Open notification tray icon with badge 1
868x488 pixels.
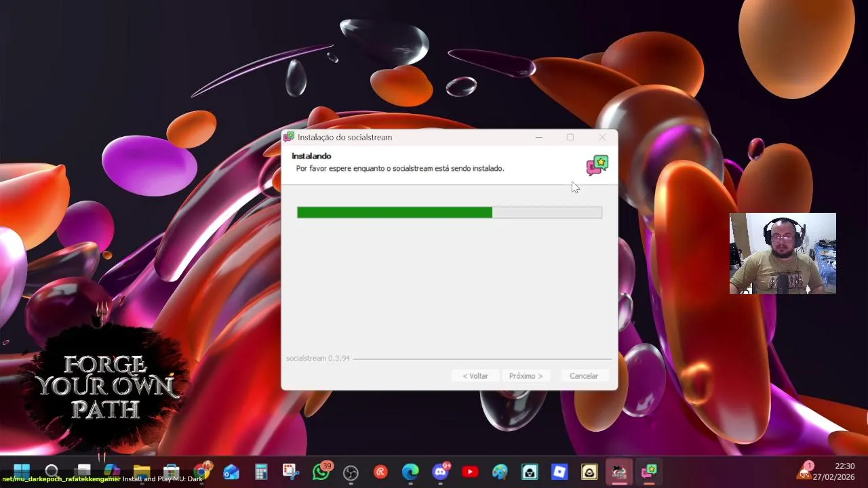[806, 471]
